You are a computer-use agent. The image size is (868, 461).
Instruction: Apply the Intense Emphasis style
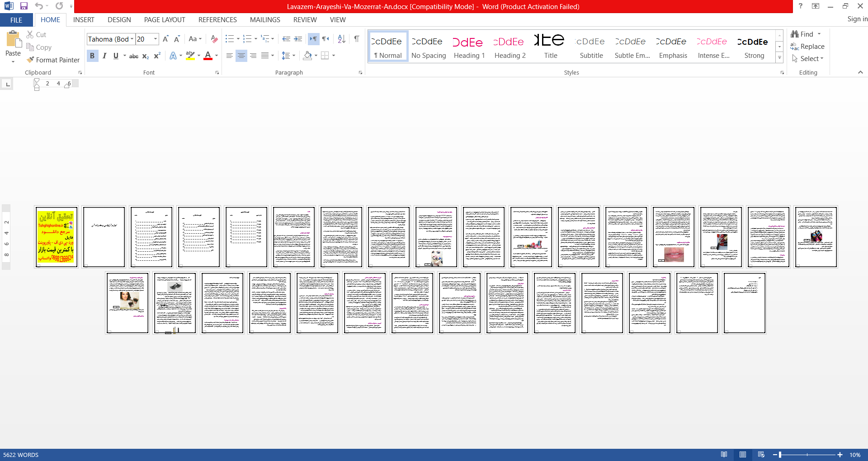[x=713, y=47]
